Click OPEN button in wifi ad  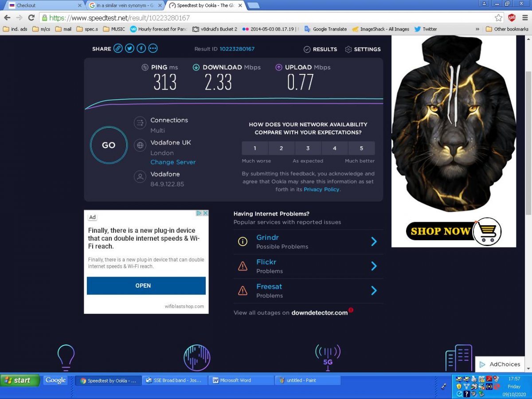146,286
